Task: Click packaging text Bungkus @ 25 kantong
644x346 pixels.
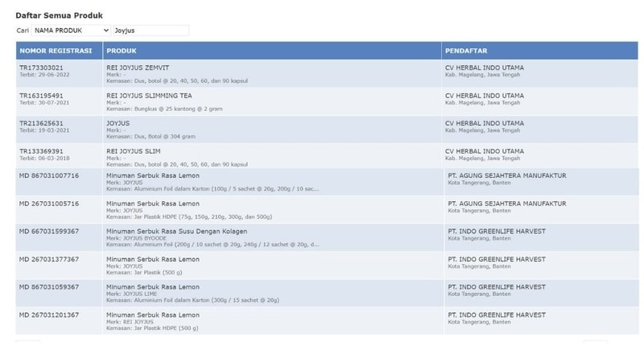Action: click(x=165, y=109)
